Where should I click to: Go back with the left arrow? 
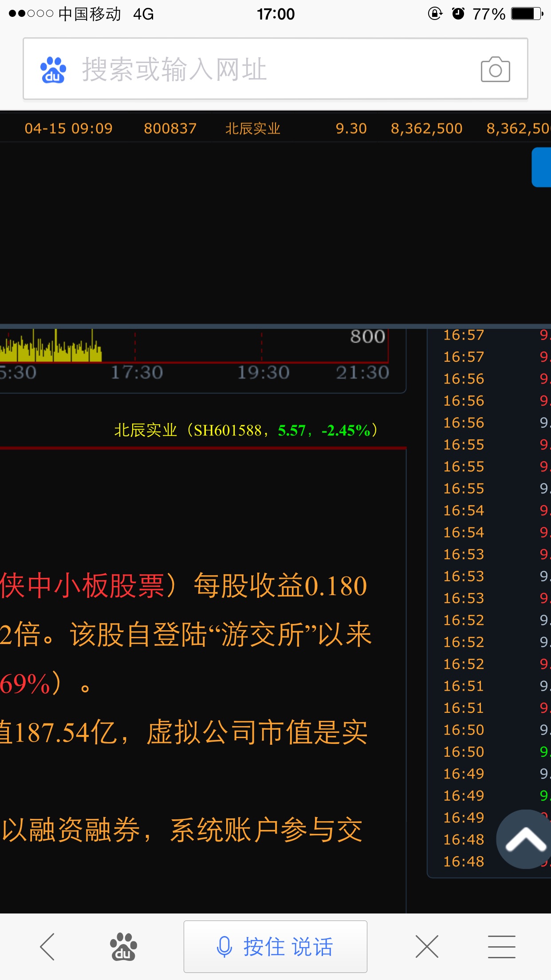point(47,946)
